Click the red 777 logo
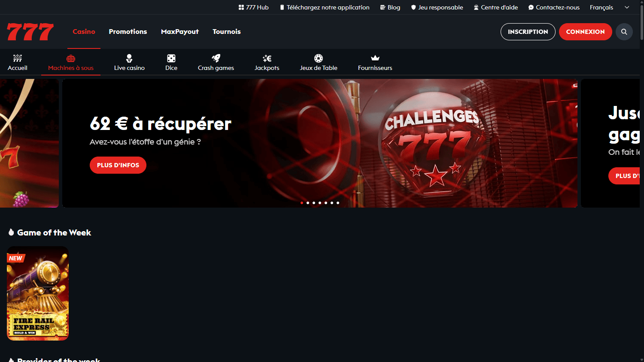 (x=30, y=32)
